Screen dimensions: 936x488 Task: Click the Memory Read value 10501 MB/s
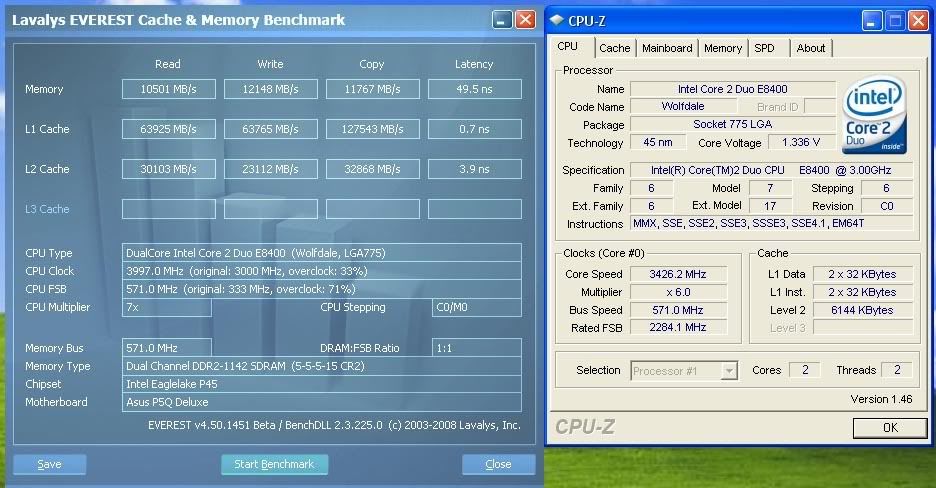(168, 89)
